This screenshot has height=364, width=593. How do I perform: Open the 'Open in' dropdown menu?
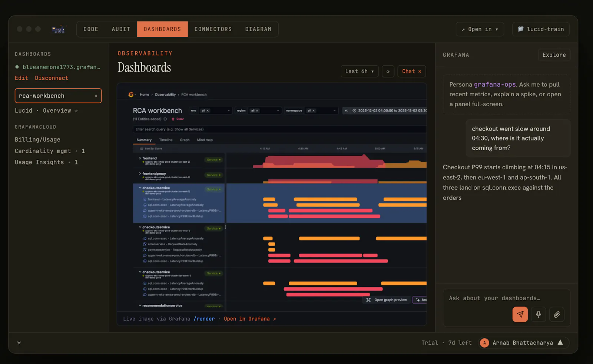pos(480,29)
